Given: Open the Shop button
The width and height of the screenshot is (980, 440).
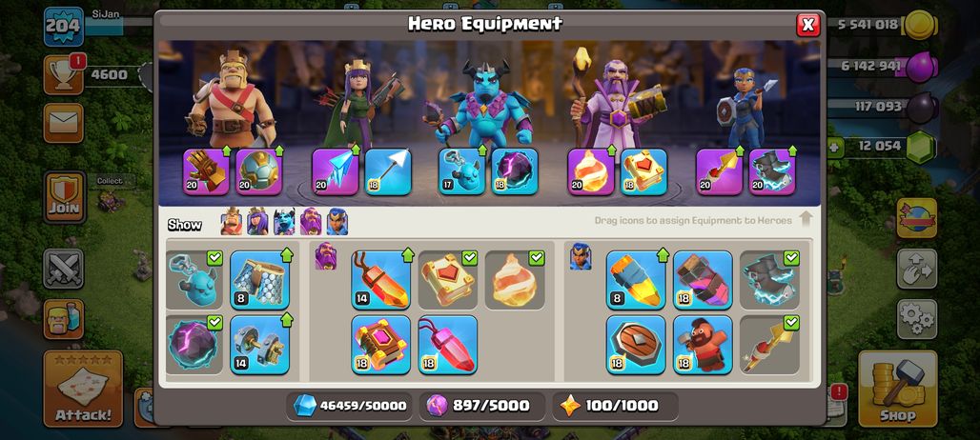Looking at the screenshot, I should 897,389.
